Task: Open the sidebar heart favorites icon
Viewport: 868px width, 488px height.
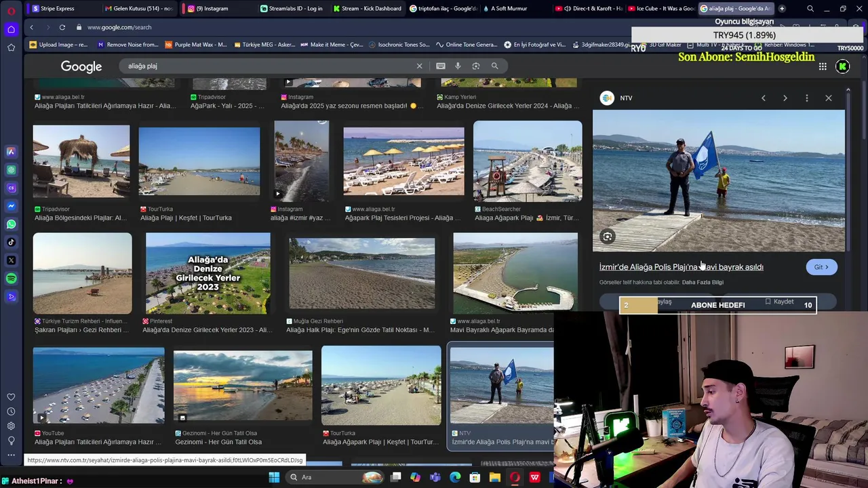Action: click(x=11, y=397)
